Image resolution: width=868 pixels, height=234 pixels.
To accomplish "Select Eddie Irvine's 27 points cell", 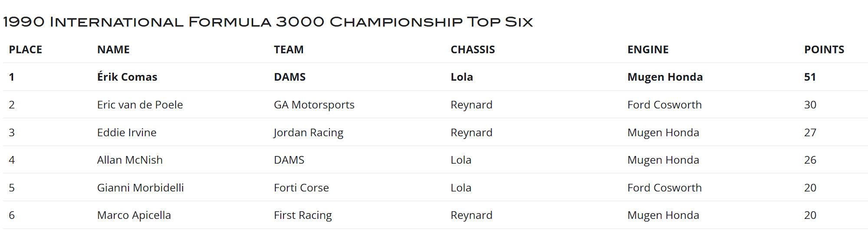I will [x=810, y=133].
